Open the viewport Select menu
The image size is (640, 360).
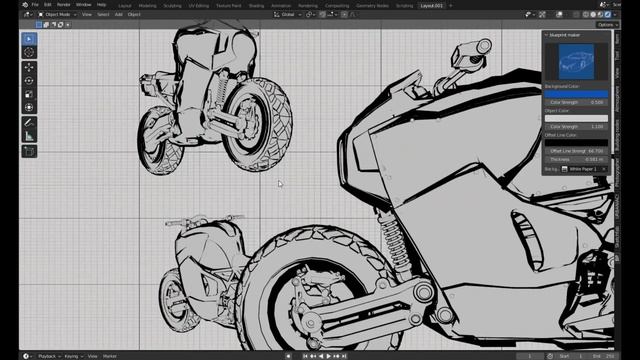[103, 14]
